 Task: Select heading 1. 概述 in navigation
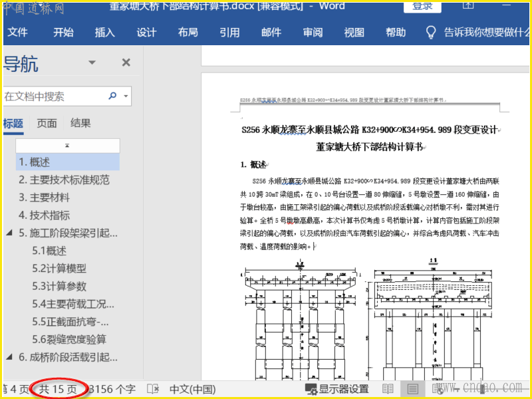(x=68, y=162)
